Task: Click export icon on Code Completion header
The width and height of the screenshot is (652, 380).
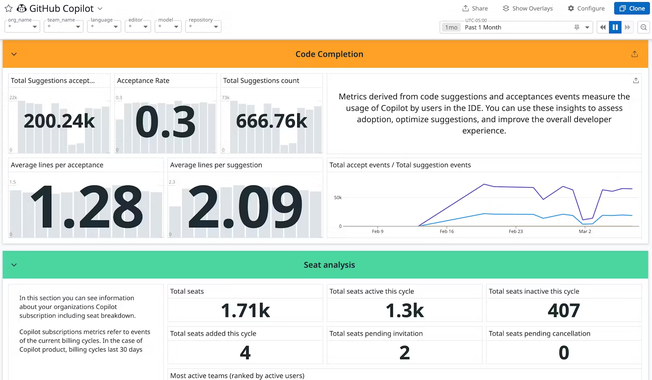Action: pyautogui.click(x=635, y=54)
